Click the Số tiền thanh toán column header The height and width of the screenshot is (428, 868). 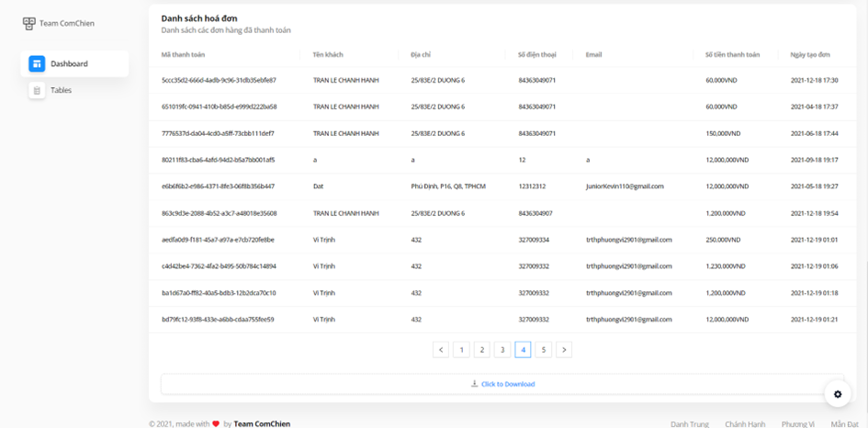[x=732, y=55]
